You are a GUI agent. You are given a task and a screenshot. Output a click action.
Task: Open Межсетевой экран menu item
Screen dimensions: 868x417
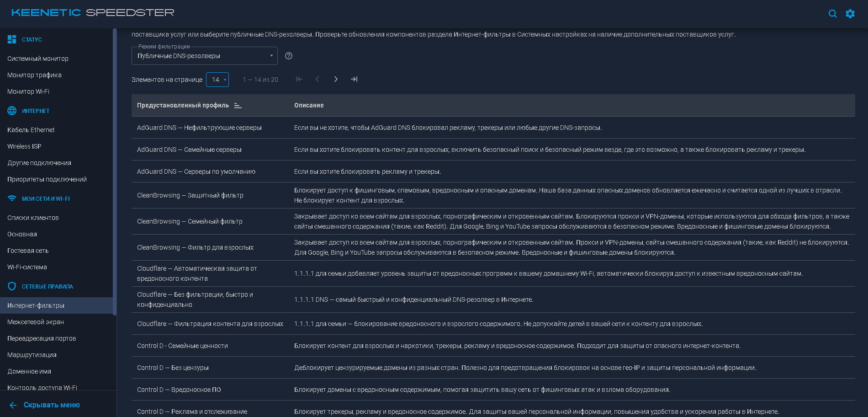click(x=36, y=322)
